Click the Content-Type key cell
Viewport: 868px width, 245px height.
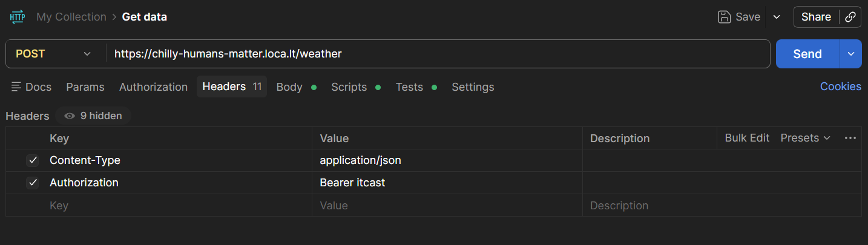point(179,160)
